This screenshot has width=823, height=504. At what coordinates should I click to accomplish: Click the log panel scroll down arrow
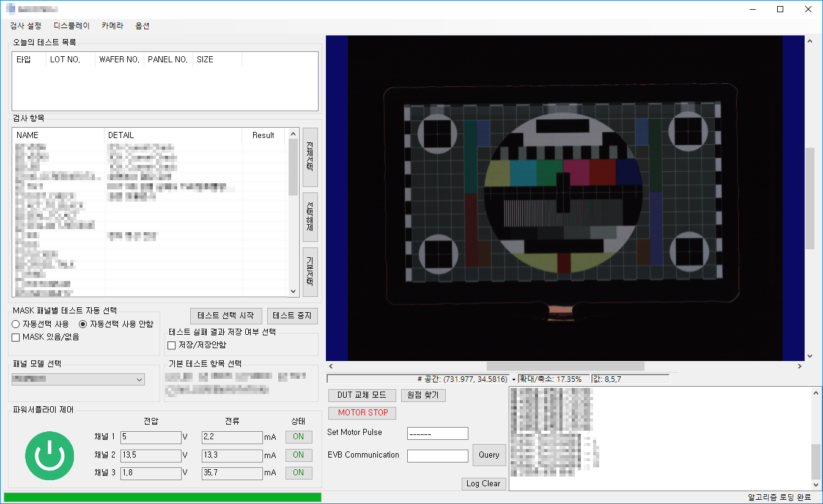pos(816,485)
